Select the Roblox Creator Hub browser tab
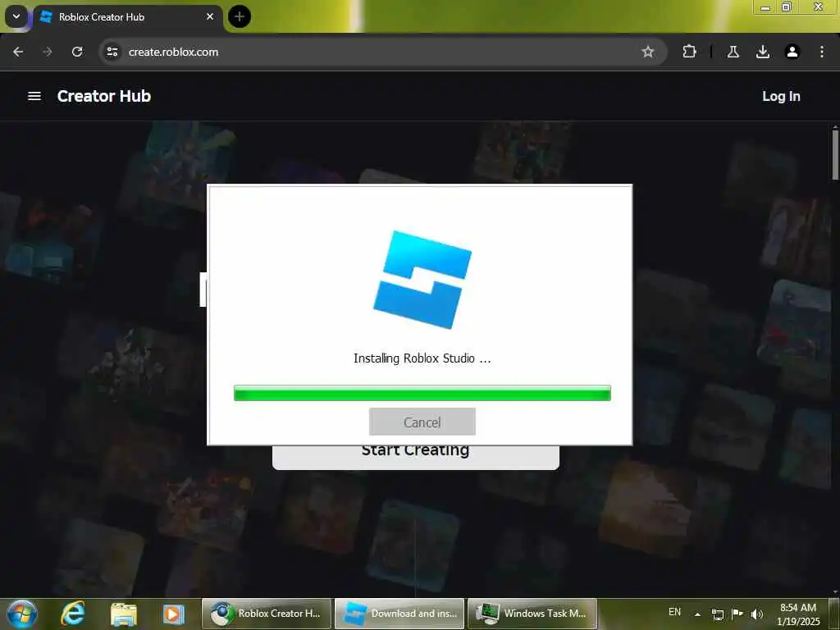The width and height of the screenshot is (840, 630). point(127,17)
